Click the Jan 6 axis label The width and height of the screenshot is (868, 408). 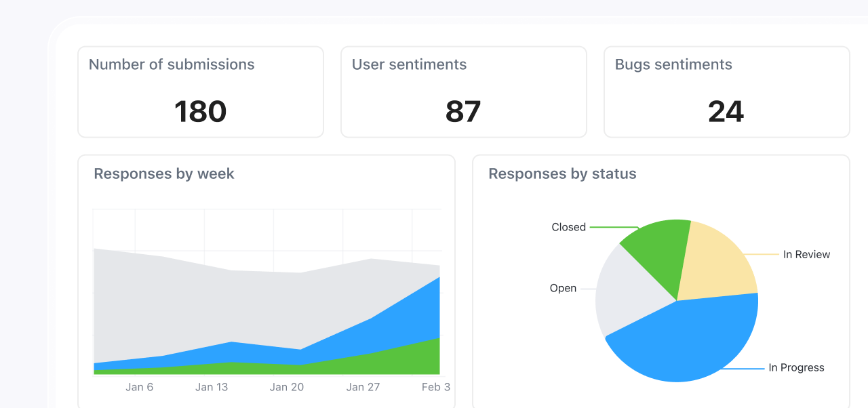point(140,387)
